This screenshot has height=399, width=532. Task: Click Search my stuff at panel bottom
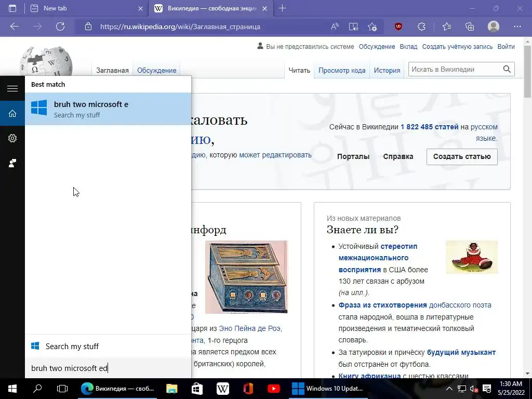108,346
